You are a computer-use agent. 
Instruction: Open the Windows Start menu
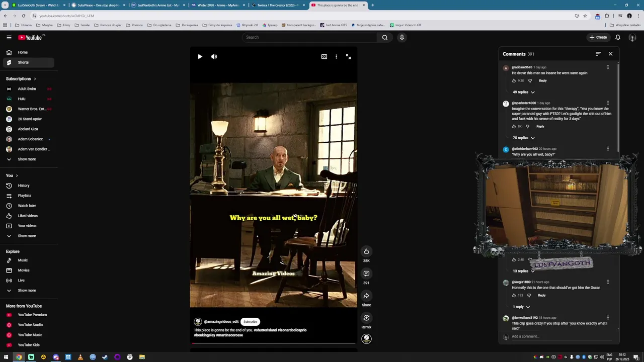point(6,357)
